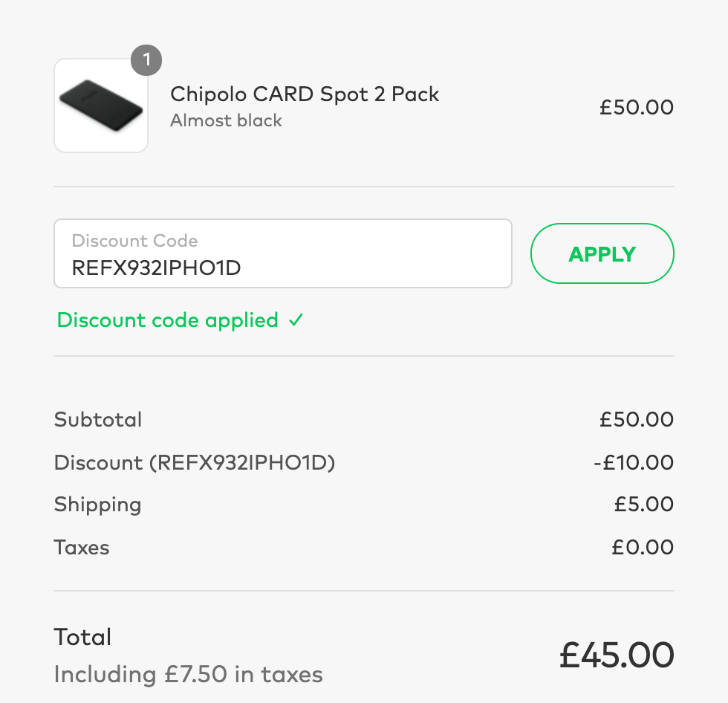Click the Chipolo CARD product thumbnail
Image resolution: width=728 pixels, height=703 pixels.
[x=101, y=106]
